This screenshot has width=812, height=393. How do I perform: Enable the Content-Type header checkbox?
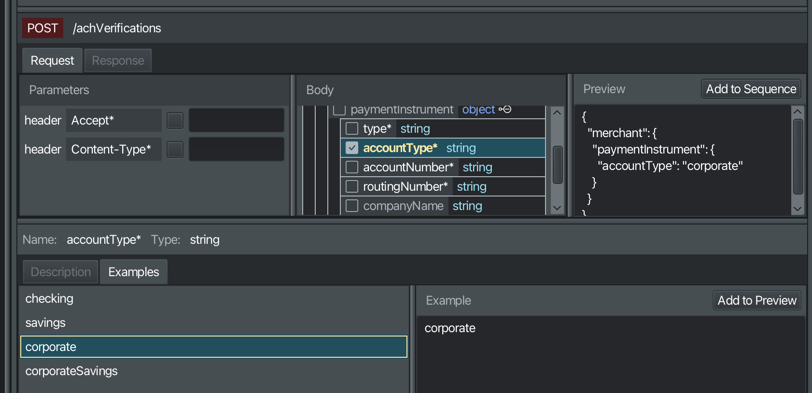(x=175, y=150)
